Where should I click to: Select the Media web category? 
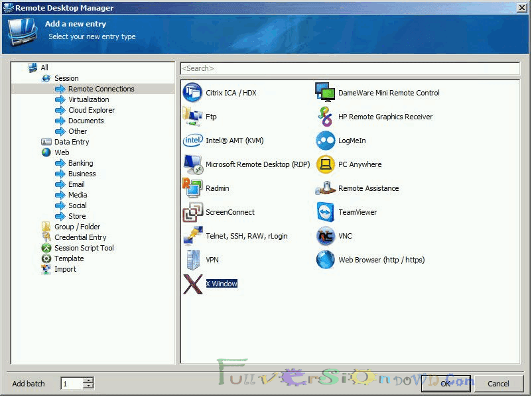click(78, 195)
